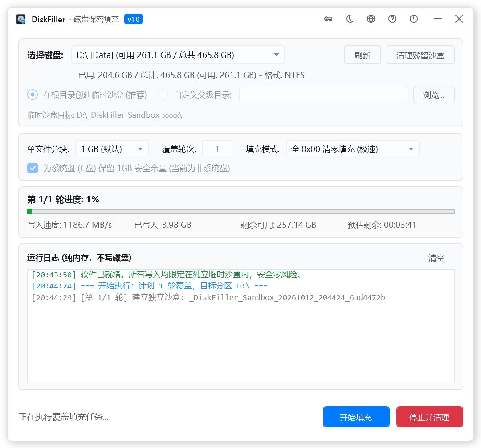
Task: Click 清空 to clear the log
Action: click(x=436, y=258)
